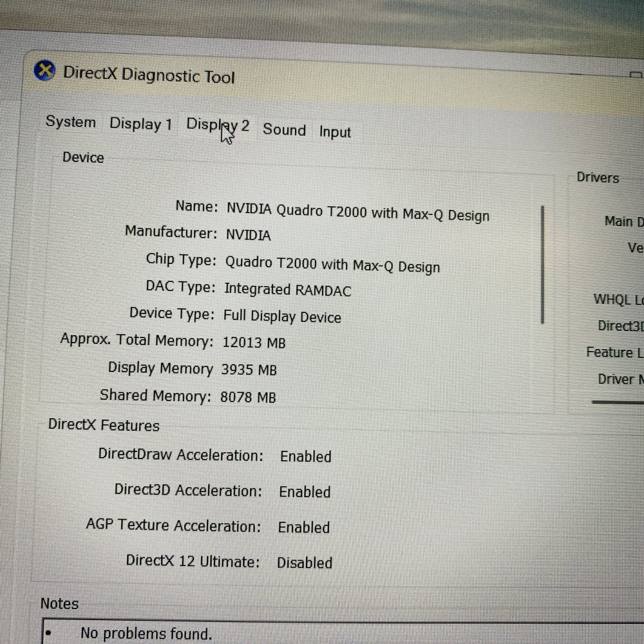The image size is (644, 644).
Task: Go to the Sound tab
Action: pos(284,129)
